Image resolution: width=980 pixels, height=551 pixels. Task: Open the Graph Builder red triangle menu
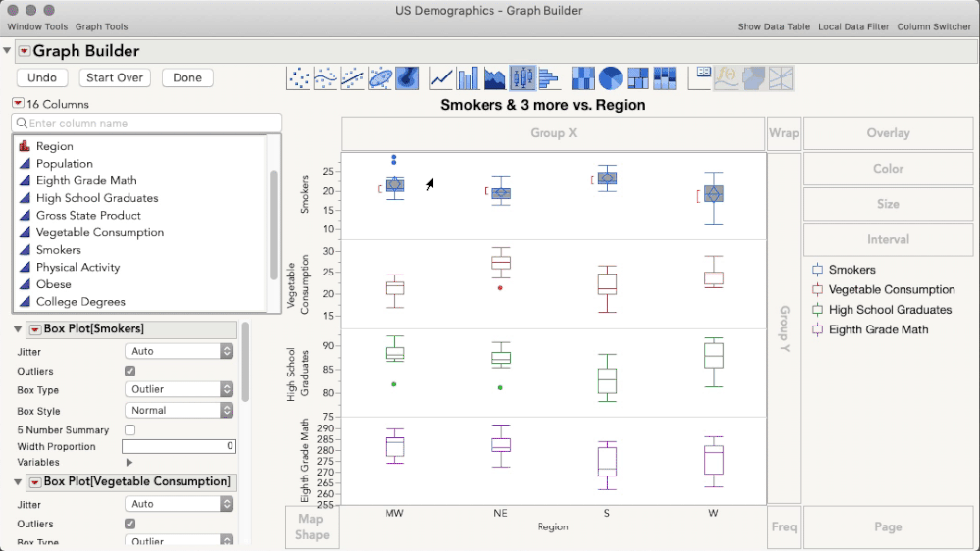click(x=24, y=51)
